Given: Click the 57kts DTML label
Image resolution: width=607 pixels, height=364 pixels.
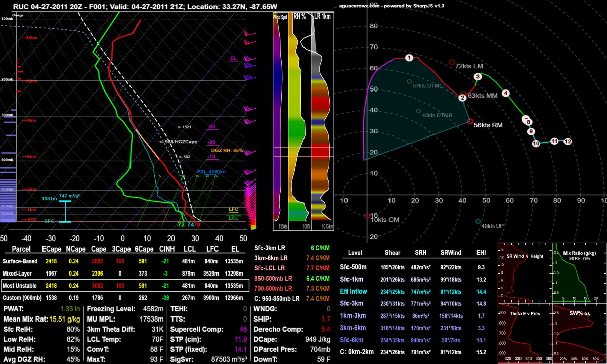Looking at the screenshot, I should [x=428, y=86].
